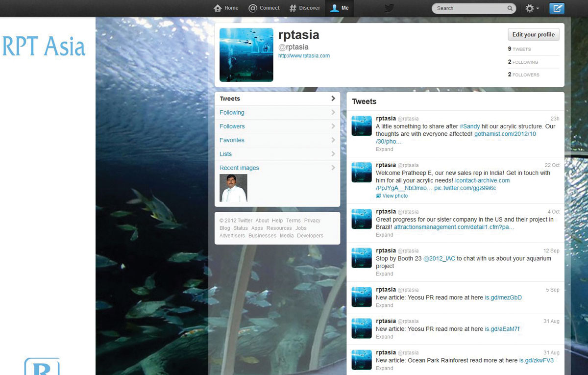Click the Advertisers footer link
The image size is (588, 375).
pos(232,236)
